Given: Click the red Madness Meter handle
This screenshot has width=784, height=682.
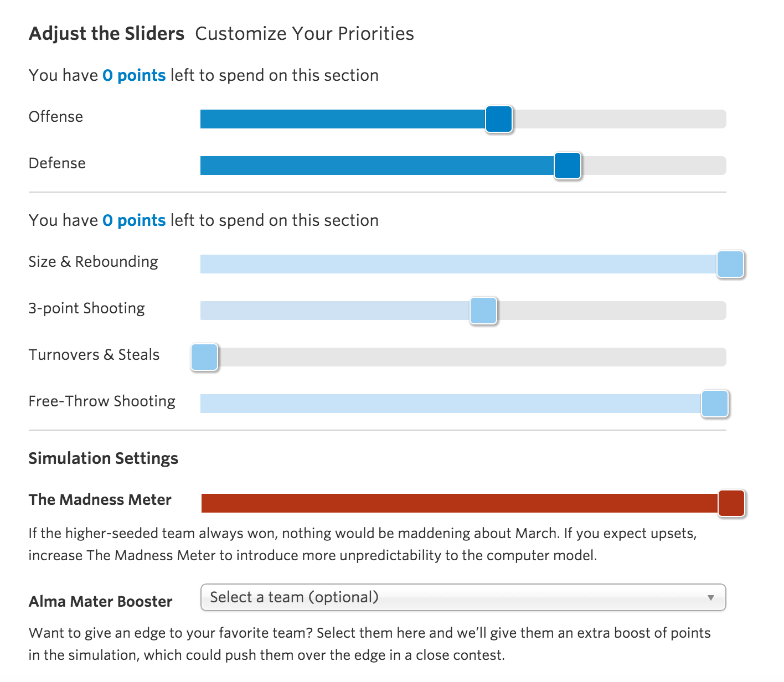Looking at the screenshot, I should [x=731, y=503].
